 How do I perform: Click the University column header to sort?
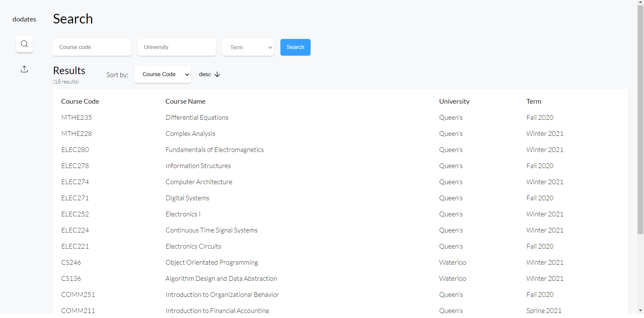pyautogui.click(x=454, y=101)
